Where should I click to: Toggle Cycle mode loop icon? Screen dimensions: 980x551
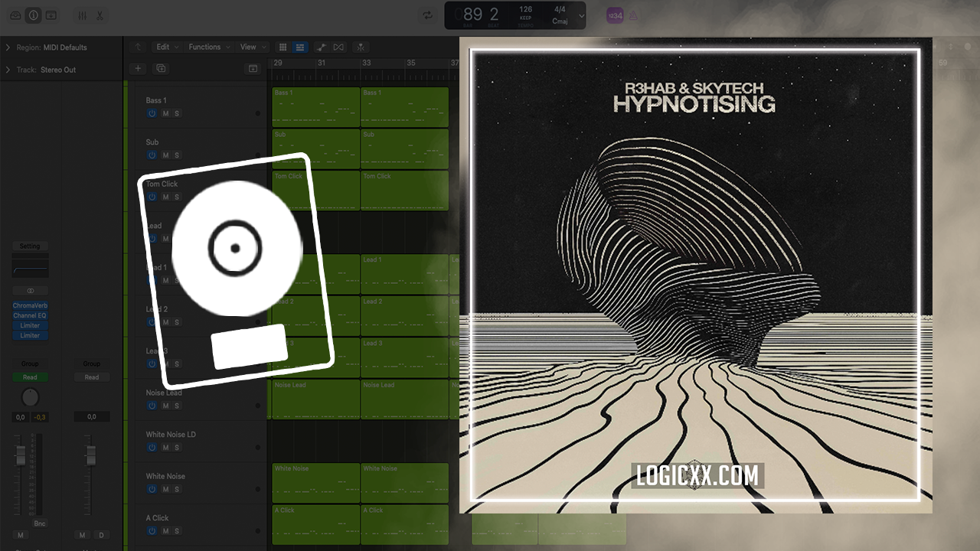[427, 15]
